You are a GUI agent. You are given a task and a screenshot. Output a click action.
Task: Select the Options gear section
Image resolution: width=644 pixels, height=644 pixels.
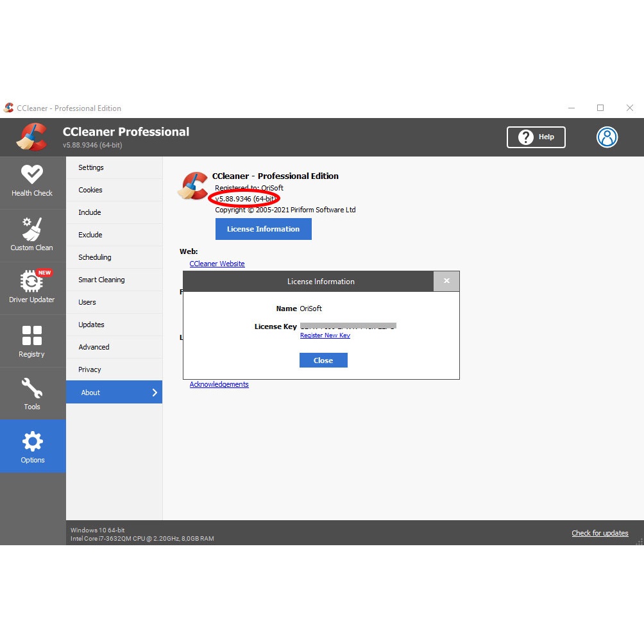point(32,446)
